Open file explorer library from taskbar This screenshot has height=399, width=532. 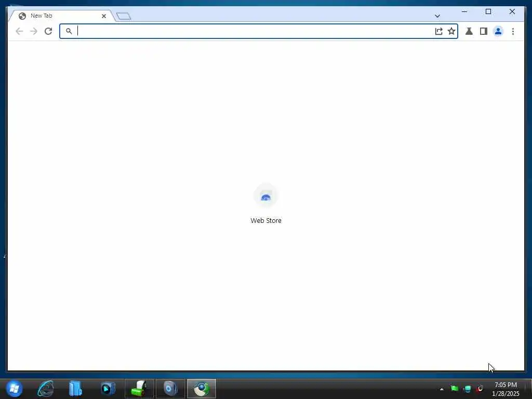pyautogui.click(x=75, y=389)
